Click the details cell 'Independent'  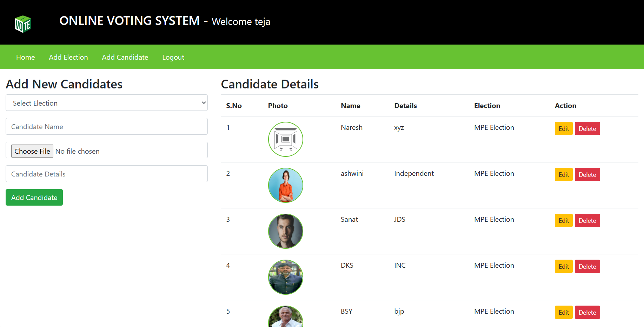click(x=414, y=173)
